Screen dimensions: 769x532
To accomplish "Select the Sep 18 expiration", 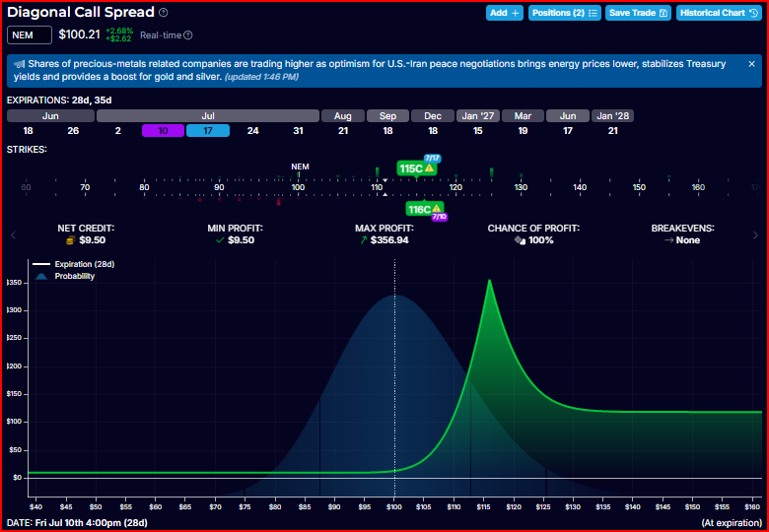I will pyautogui.click(x=387, y=131).
